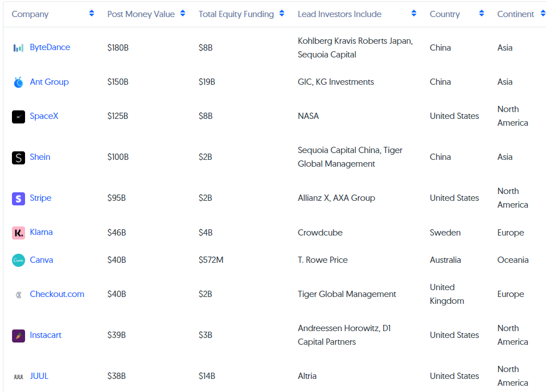546x392 pixels.
Task: Click the ByteDance logo icon
Action: click(18, 48)
